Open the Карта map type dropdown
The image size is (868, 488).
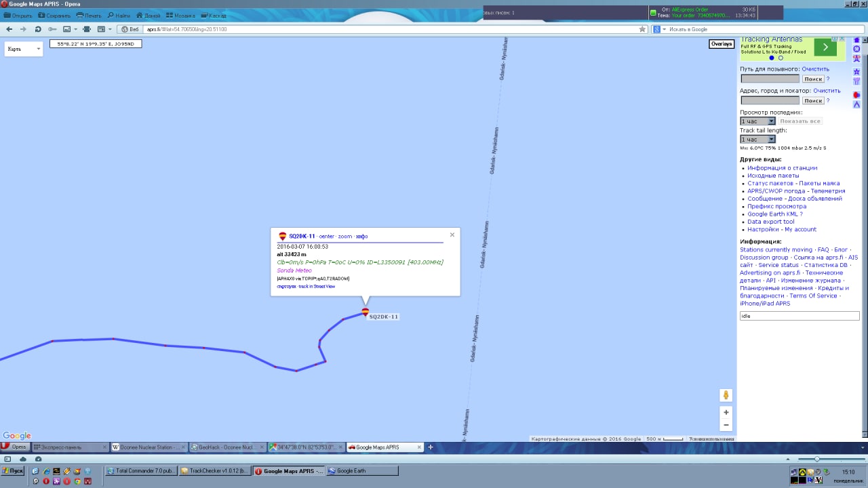coord(24,49)
